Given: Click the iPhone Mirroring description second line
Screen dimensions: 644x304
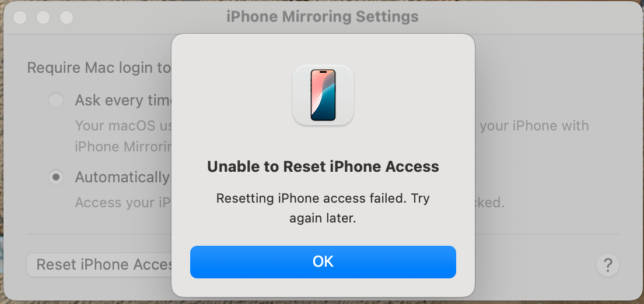Looking at the screenshot, I should tap(123, 146).
